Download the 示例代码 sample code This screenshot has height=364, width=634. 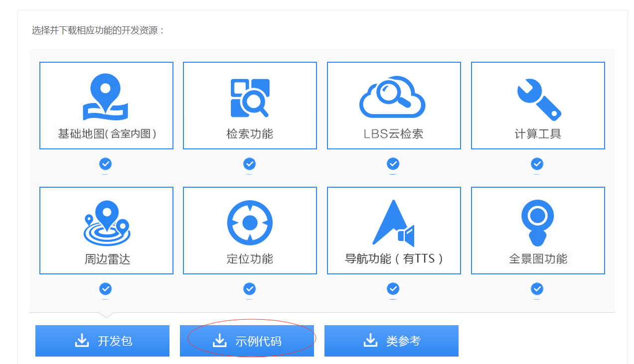[x=247, y=341]
